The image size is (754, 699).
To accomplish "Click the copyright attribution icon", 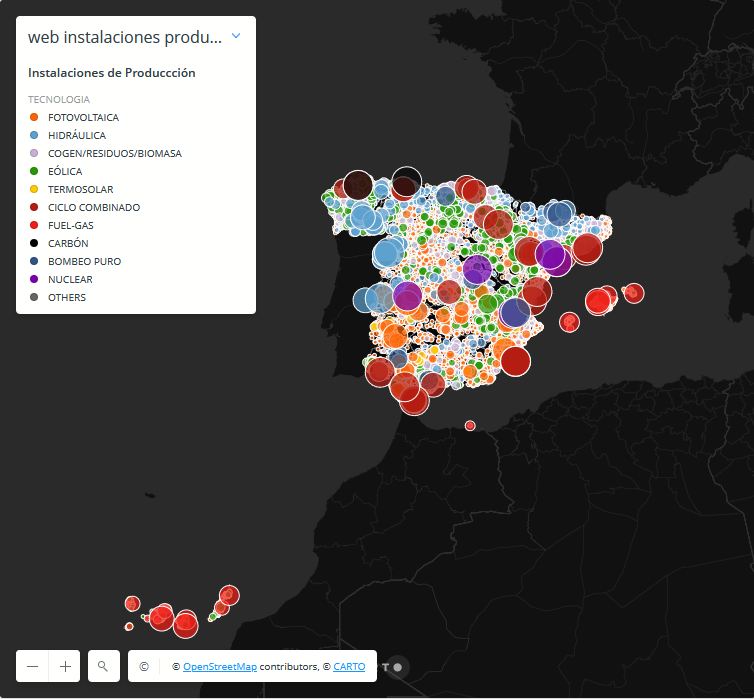I will click(144, 666).
